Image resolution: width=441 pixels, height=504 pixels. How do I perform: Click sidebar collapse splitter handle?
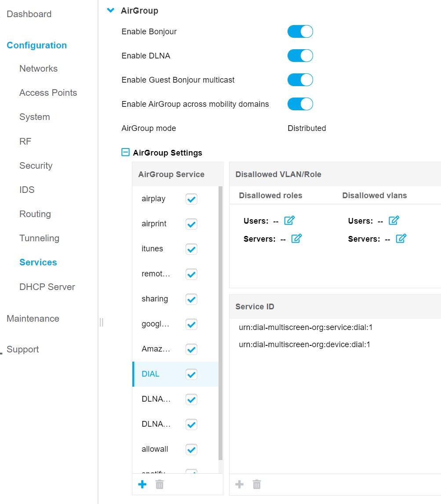coord(101,322)
